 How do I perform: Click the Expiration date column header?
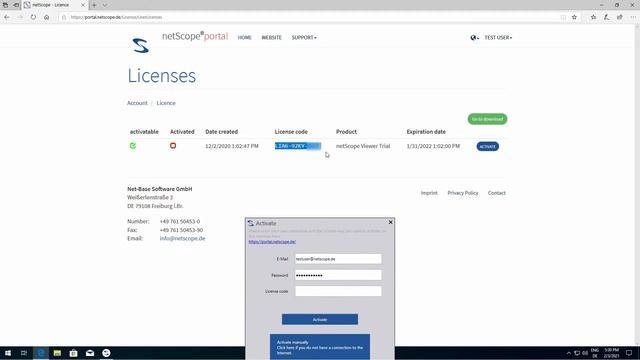tap(426, 132)
